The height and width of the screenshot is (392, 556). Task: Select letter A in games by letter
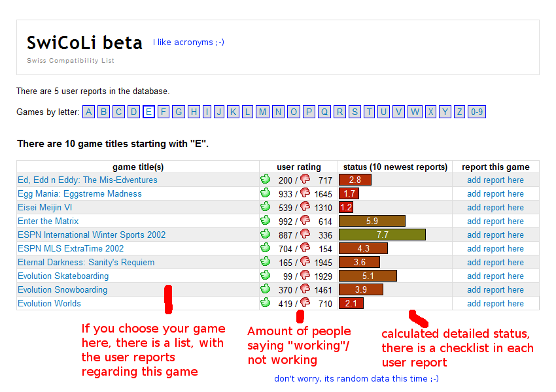click(89, 112)
